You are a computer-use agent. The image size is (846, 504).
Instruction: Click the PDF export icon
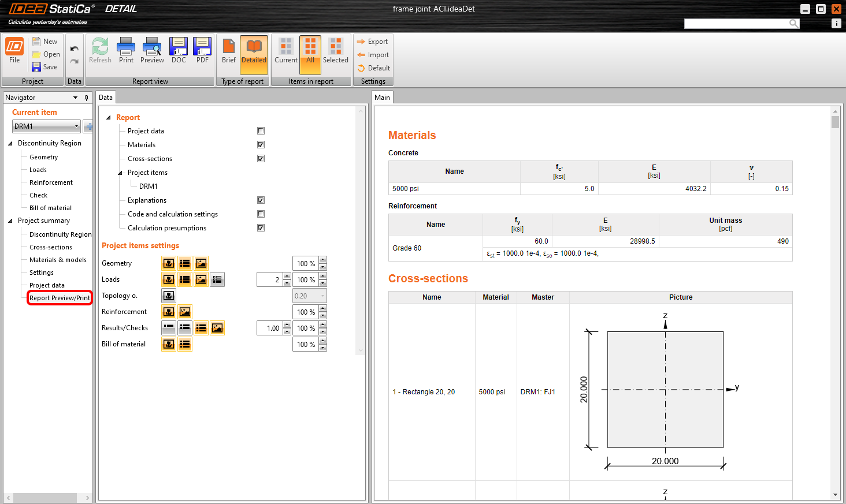[202, 50]
